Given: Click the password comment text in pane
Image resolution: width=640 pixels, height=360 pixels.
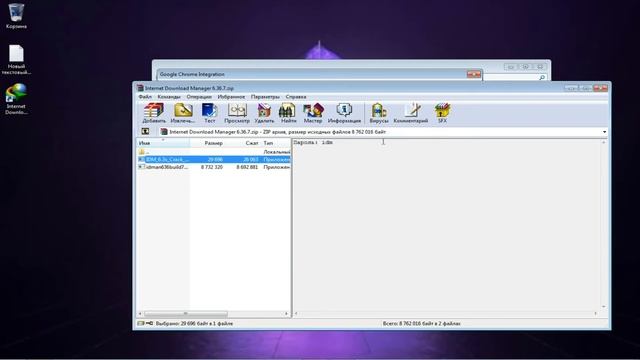Looking at the screenshot, I should (313, 142).
